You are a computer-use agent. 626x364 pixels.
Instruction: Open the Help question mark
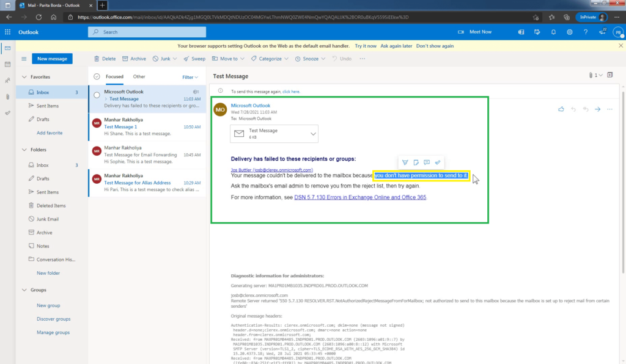pyautogui.click(x=586, y=32)
